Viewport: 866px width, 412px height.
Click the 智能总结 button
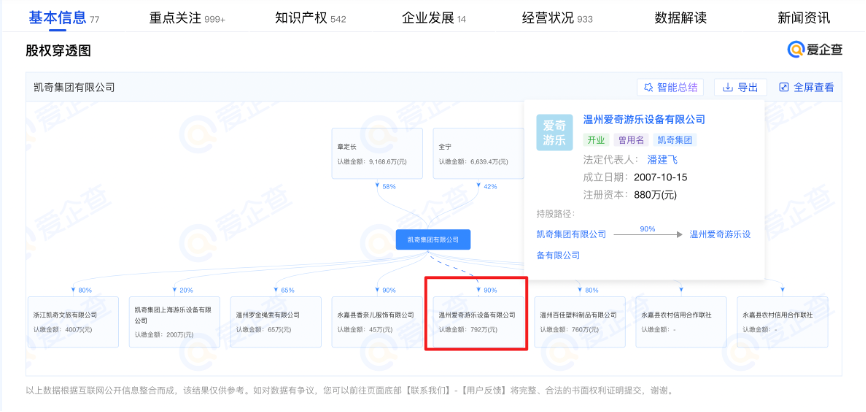tap(671, 87)
